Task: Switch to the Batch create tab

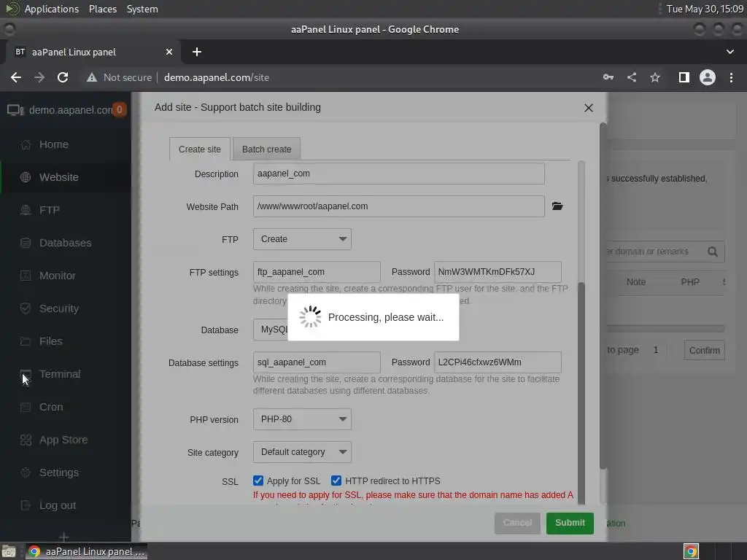Action: (x=266, y=149)
